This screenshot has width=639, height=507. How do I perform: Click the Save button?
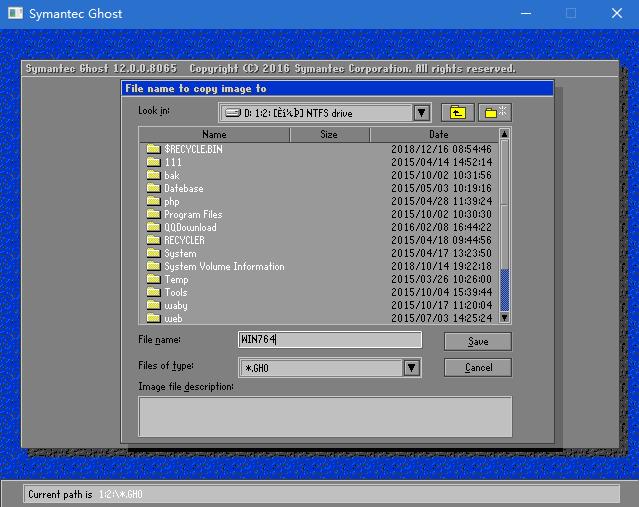tap(478, 342)
